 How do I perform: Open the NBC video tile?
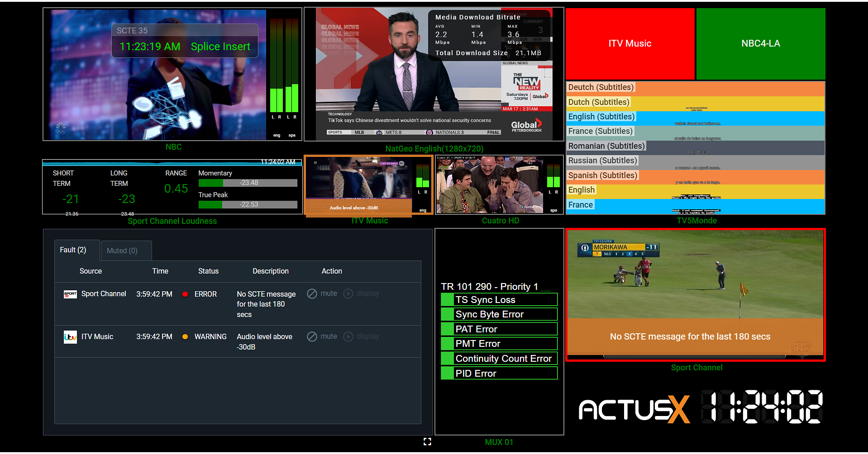(x=173, y=74)
